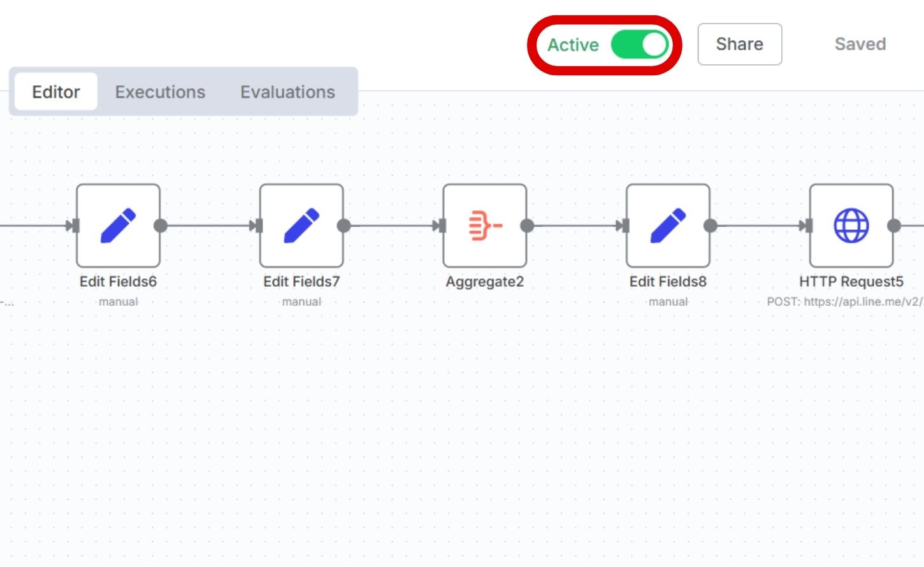The width and height of the screenshot is (924, 567).
Task: Click the output connector dot of HTTP Request5
Action: [894, 226]
